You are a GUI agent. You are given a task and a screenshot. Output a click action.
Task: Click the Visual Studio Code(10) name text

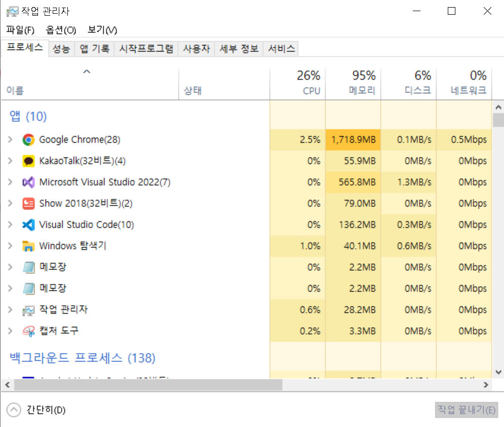[x=87, y=224]
